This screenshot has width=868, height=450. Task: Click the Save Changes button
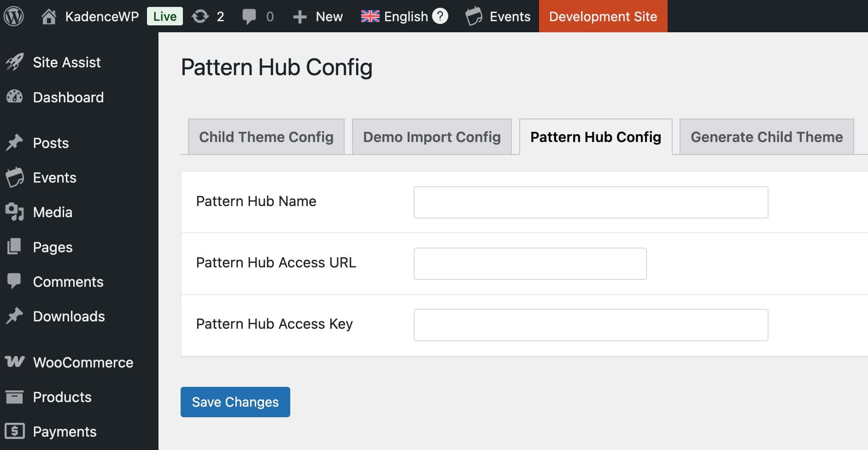pos(235,402)
